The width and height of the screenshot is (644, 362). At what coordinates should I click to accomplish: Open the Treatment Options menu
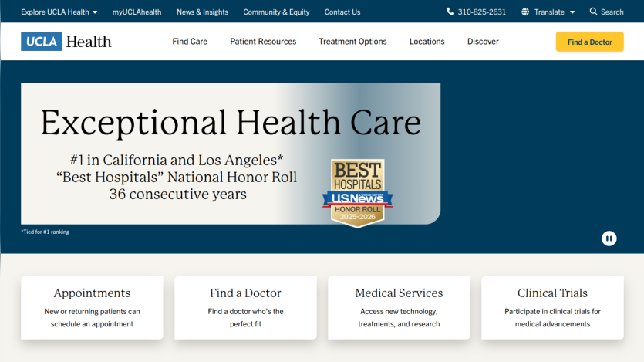[352, 42]
